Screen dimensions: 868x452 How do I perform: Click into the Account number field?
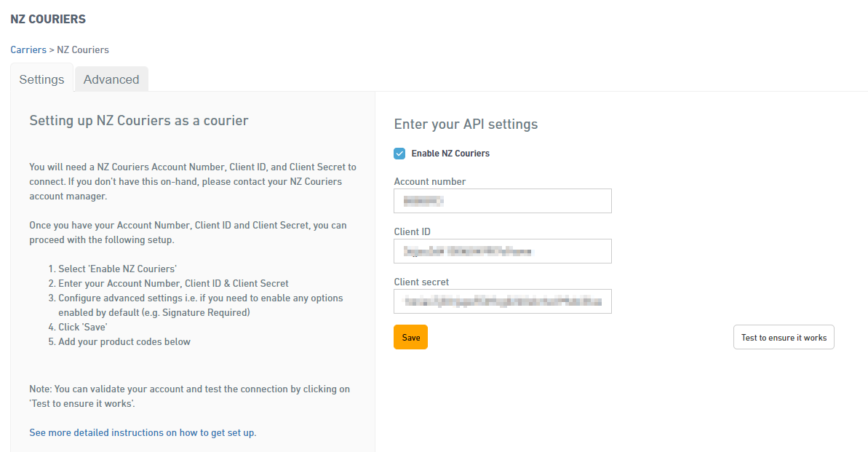click(x=503, y=201)
